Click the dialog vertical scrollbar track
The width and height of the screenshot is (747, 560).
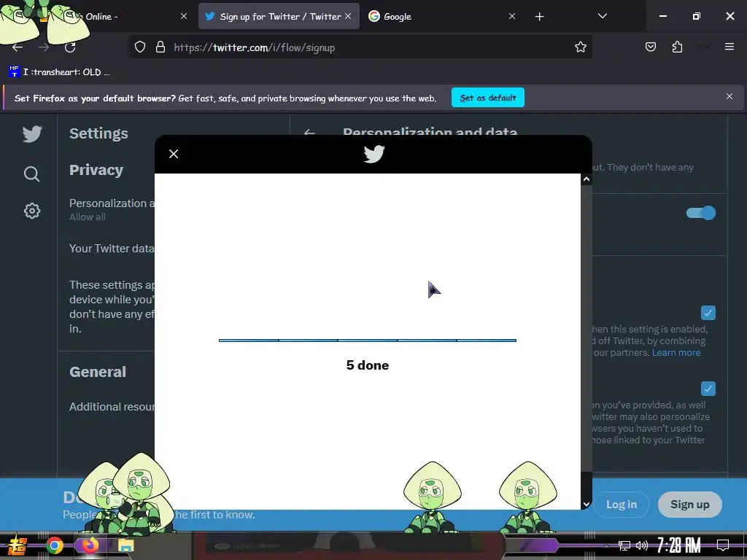(x=587, y=341)
